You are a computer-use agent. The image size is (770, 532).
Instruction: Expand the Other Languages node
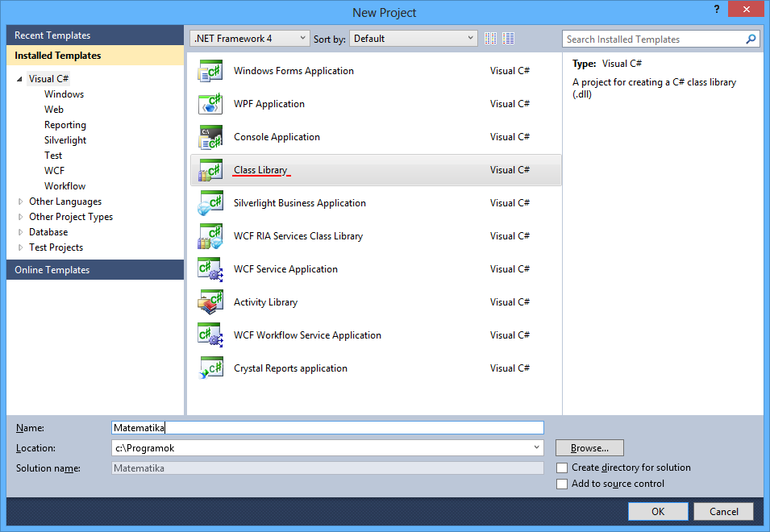point(20,202)
